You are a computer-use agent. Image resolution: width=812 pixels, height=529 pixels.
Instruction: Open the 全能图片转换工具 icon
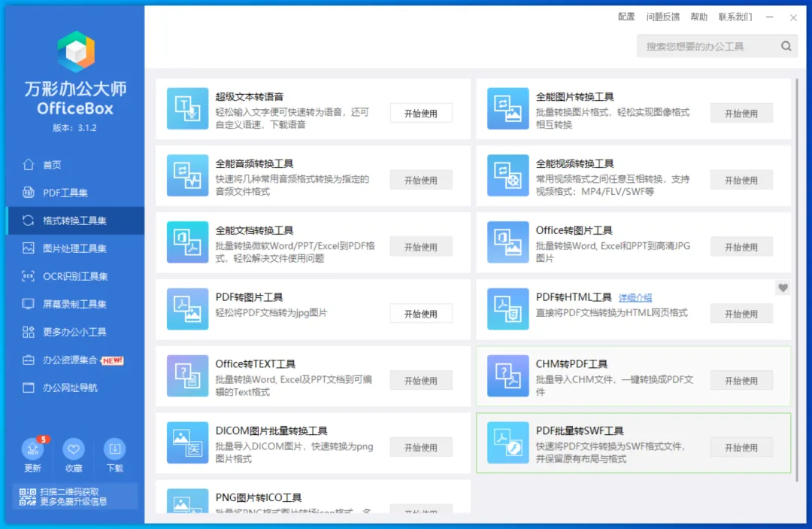[507, 108]
